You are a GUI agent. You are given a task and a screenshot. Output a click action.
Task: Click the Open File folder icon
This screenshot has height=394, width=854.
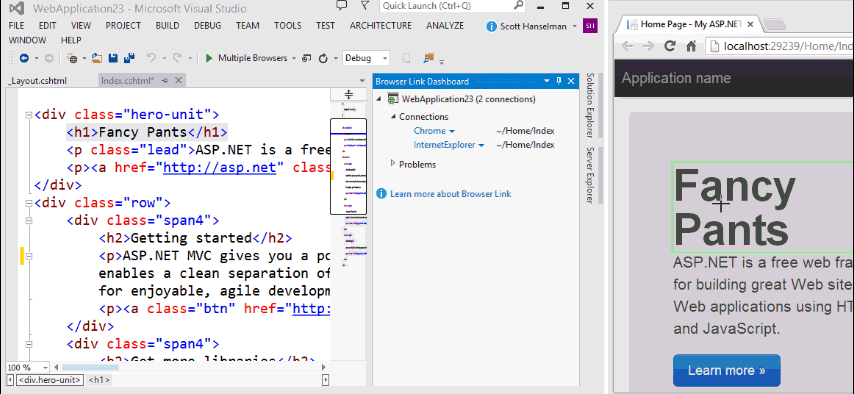point(97,58)
